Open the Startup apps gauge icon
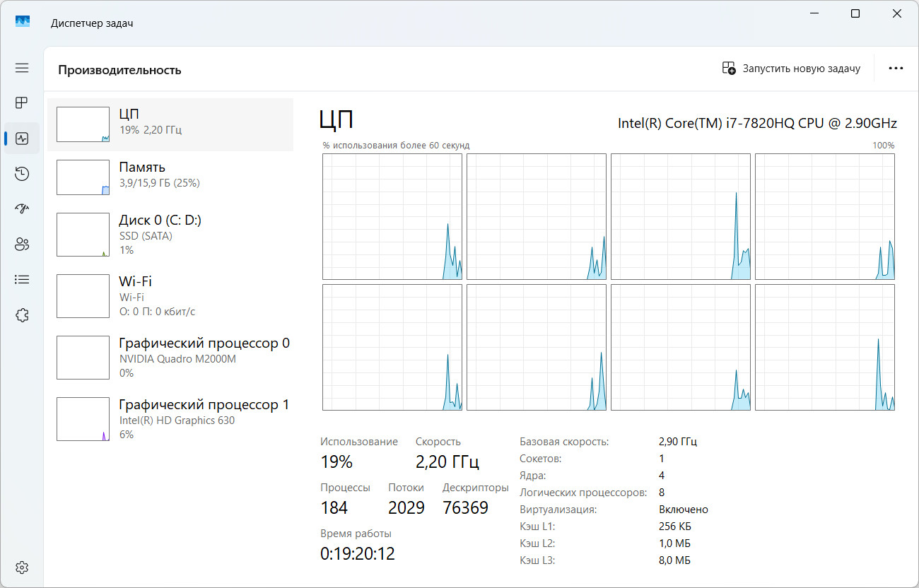The height and width of the screenshot is (588, 919). 22,209
